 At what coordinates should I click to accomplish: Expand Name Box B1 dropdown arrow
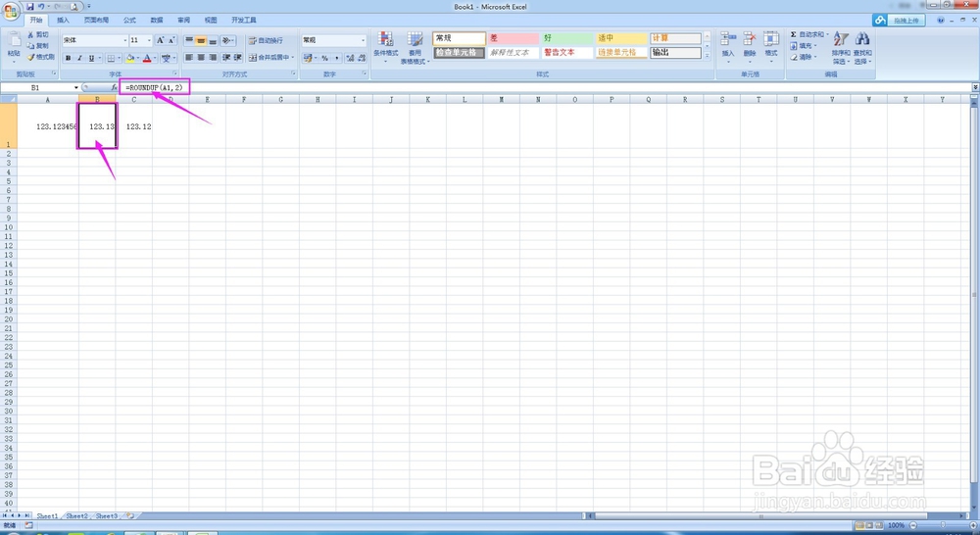pyautogui.click(x=76, y=87)
